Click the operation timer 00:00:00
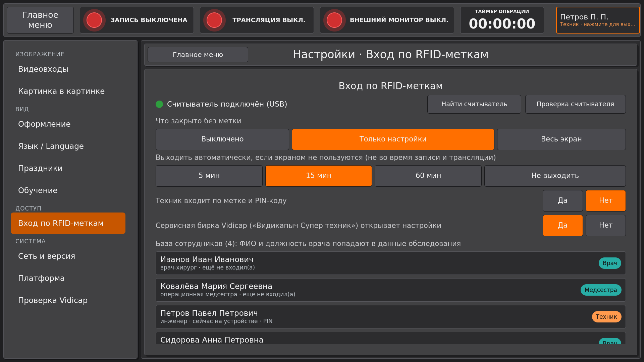This screenshot has height=362, width=644. click(x=502, y=20)
